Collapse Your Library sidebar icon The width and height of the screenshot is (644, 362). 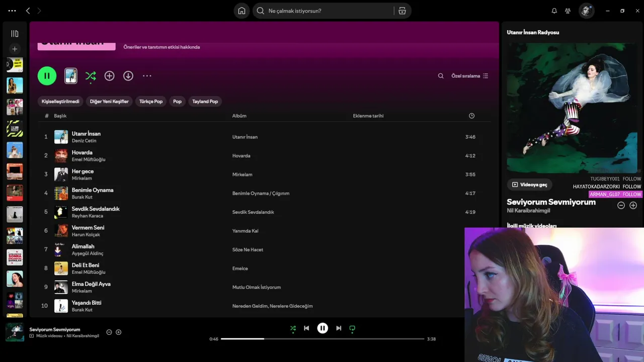coord(15,34)
